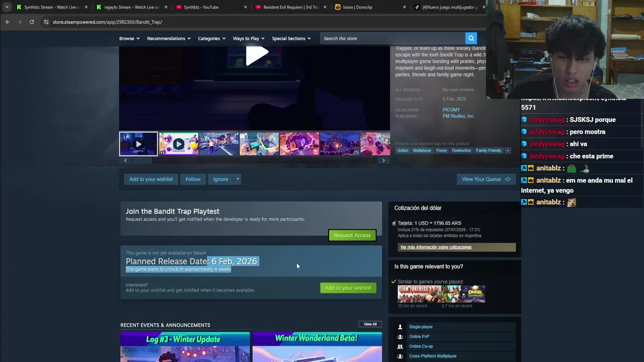Image resolution: width=644 pixels, height=362 pixels.
Task: Open the site information icon in the address bar
Action: 46,22
